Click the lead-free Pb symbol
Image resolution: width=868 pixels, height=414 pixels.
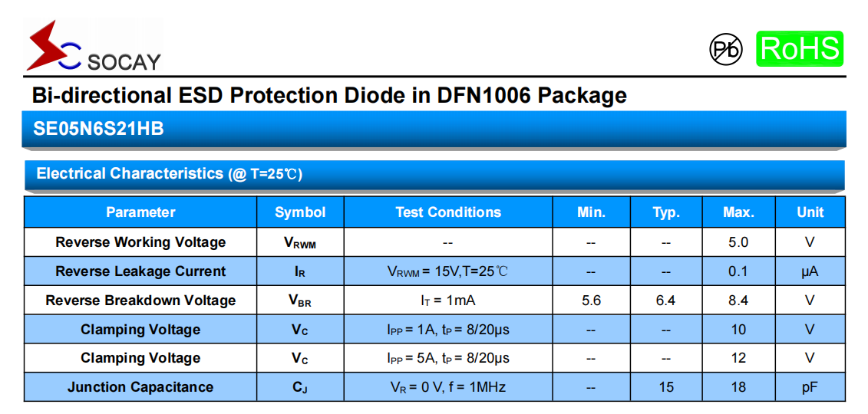tap(725, 49)
